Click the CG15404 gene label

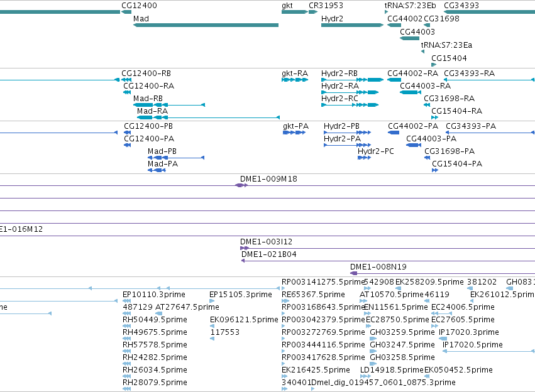tap(449, 58)
